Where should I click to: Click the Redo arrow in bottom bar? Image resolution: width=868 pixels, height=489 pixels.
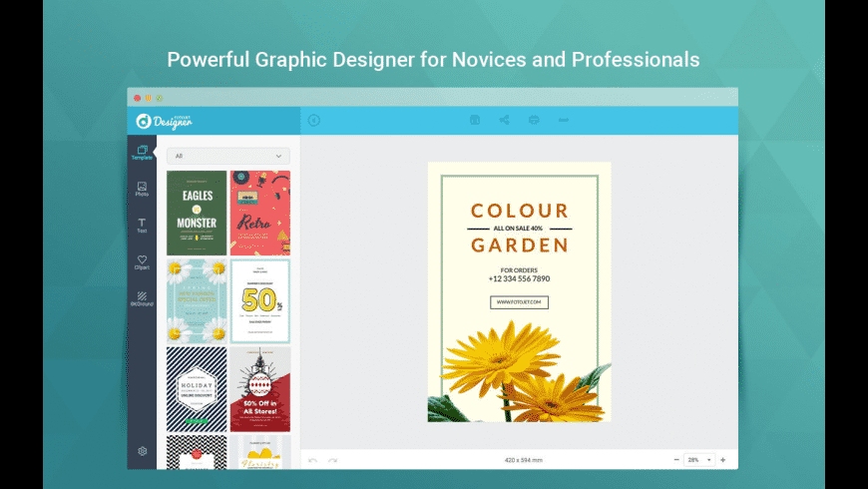coord(332,460)
